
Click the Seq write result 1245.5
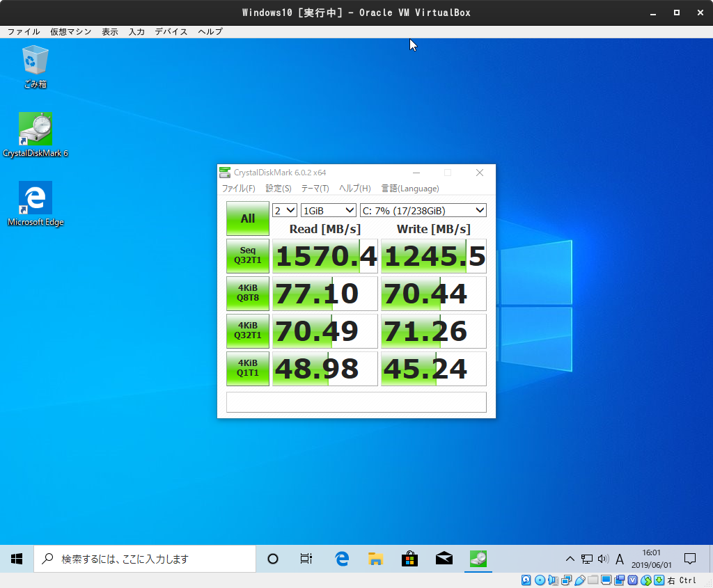coord(434,256)
